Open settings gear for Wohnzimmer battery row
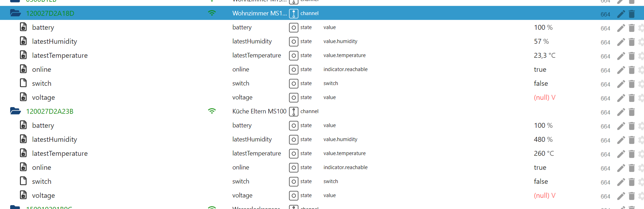The height and width of the screenshot is (209, 644). tap(641, 28)
